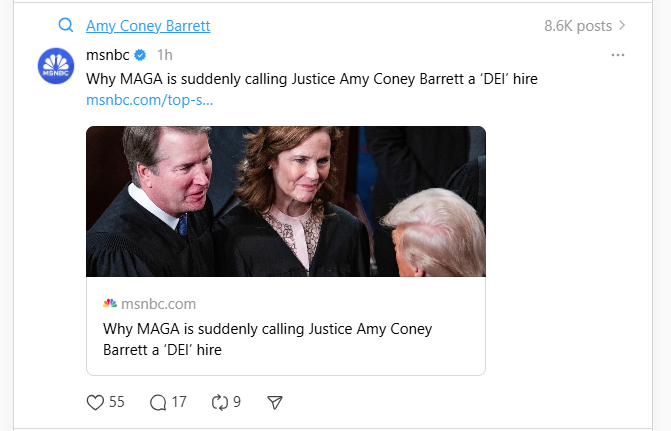This screenshot has width=671, height=431.
Task: Click the 8.6K posts count
Action: click(578, 26)
